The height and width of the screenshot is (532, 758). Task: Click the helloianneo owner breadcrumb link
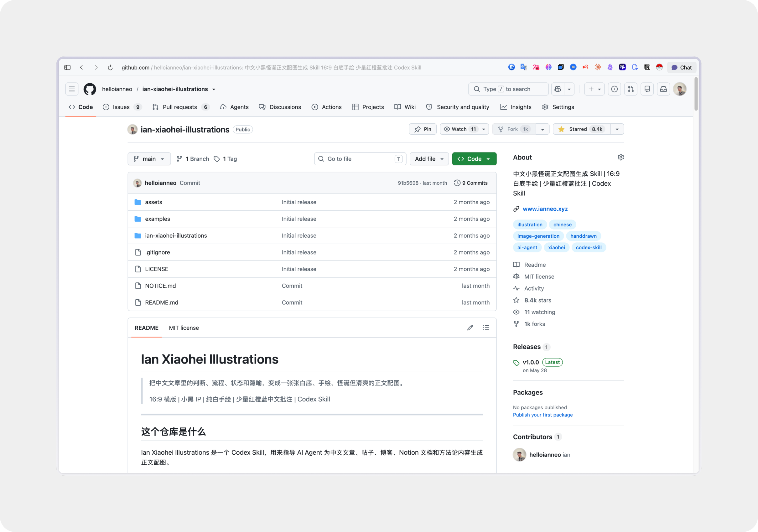(x=117, y=89)
